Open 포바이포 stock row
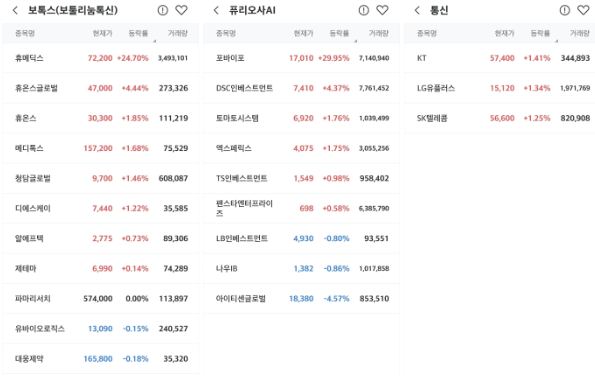This screenshot has height=376, width=595. (301, 58)
